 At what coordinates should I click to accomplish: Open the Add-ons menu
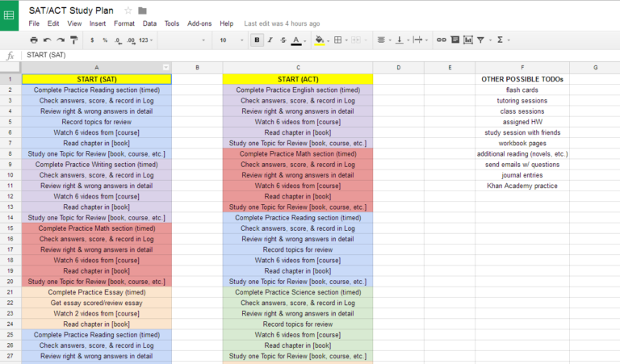[199, 23]
